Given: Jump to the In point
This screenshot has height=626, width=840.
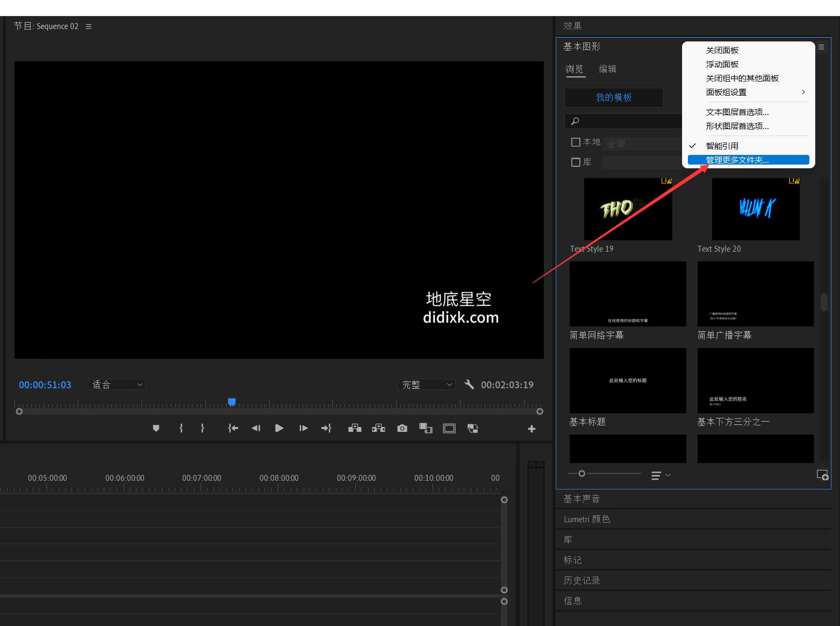Looking at the screenshot, I should coord(233,429).
